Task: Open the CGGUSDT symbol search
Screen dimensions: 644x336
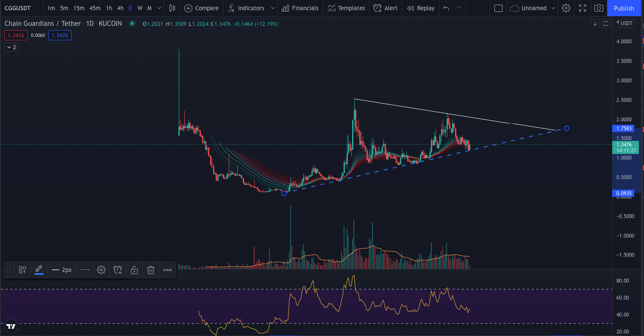Action: (18, 8)
